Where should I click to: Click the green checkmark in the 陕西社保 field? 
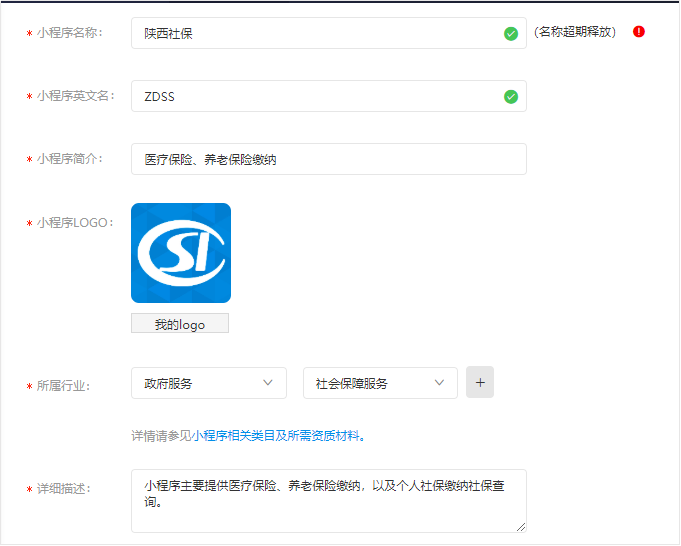[511, 33]
